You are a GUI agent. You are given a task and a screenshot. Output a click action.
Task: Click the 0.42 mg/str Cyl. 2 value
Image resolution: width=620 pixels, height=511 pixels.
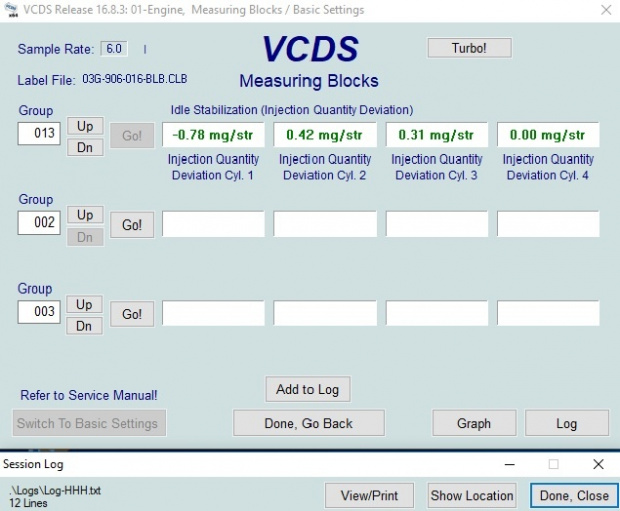325,135
